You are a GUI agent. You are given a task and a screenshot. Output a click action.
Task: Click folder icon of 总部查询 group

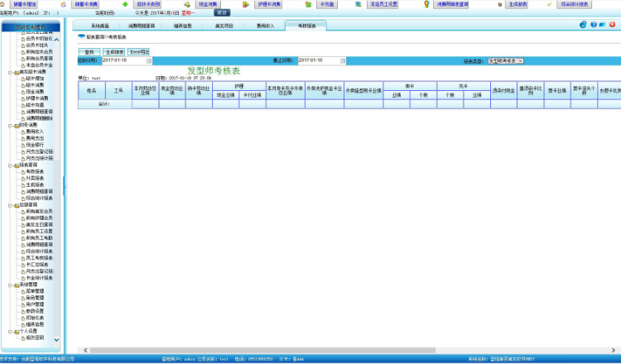click(x=17, y=205)
